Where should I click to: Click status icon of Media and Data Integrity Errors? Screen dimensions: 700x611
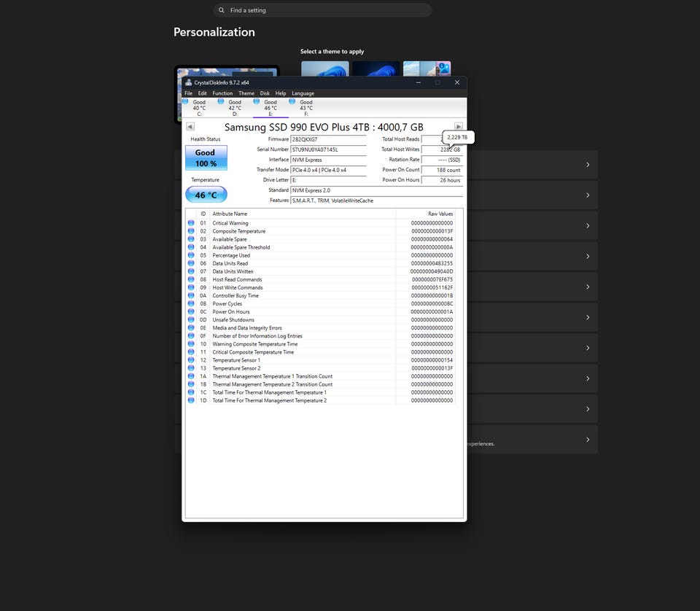point(191,327)
